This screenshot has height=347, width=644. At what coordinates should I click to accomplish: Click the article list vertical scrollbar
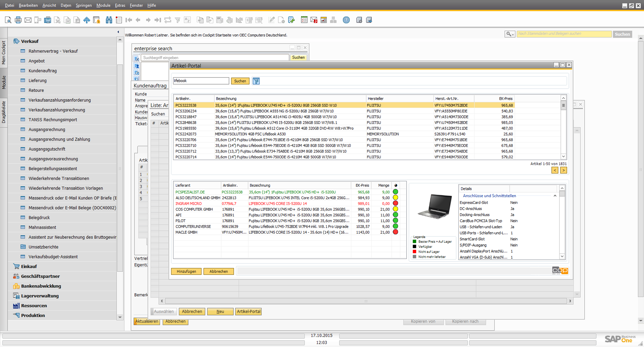pyautogui.click(x=563, y=127)
